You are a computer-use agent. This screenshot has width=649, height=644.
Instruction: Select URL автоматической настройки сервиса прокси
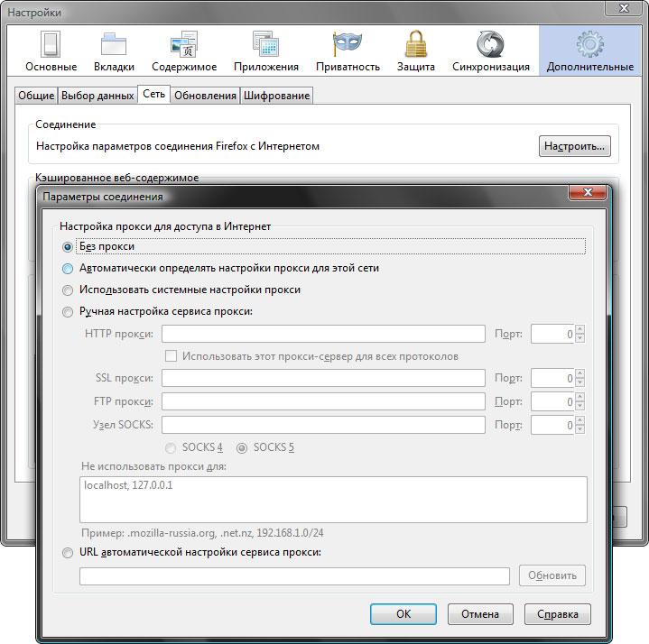[67, 553]
